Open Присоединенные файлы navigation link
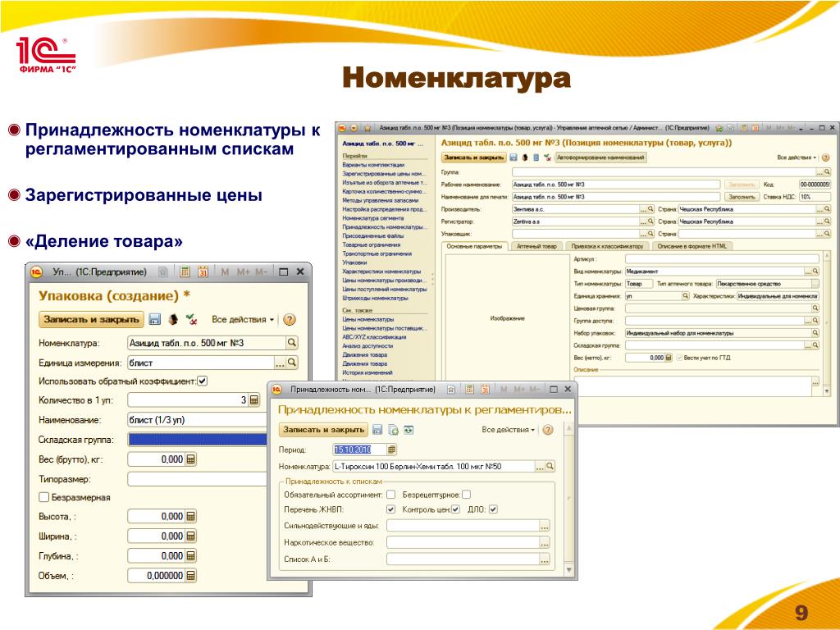Image resolution: width=840 pixels, height=630 pixels. (373, 235)
